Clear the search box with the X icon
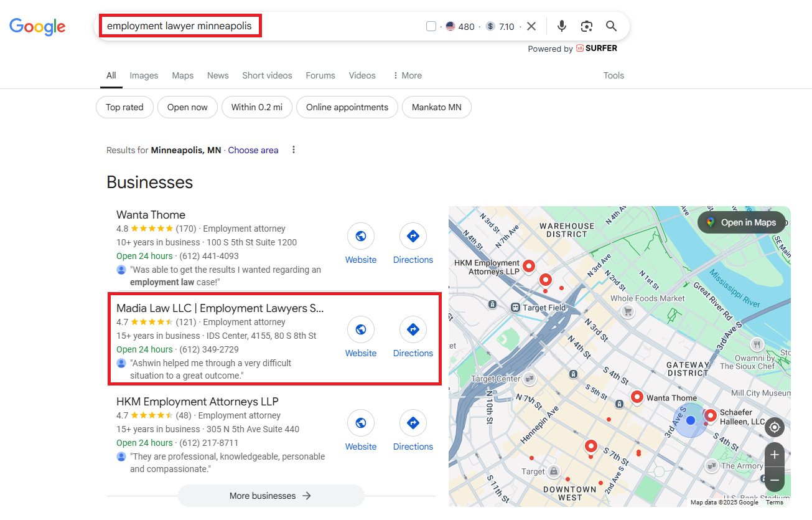Viewport: 812px width, 520px height. point(531,26)
